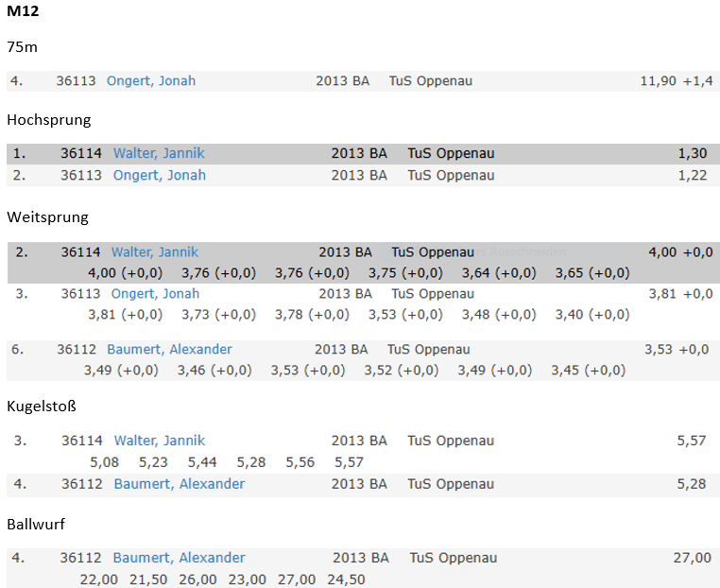Open Baumert, Alexander link under Kugelstoß
Viewport: 720px width, 588px height.
tap(180, 484)
